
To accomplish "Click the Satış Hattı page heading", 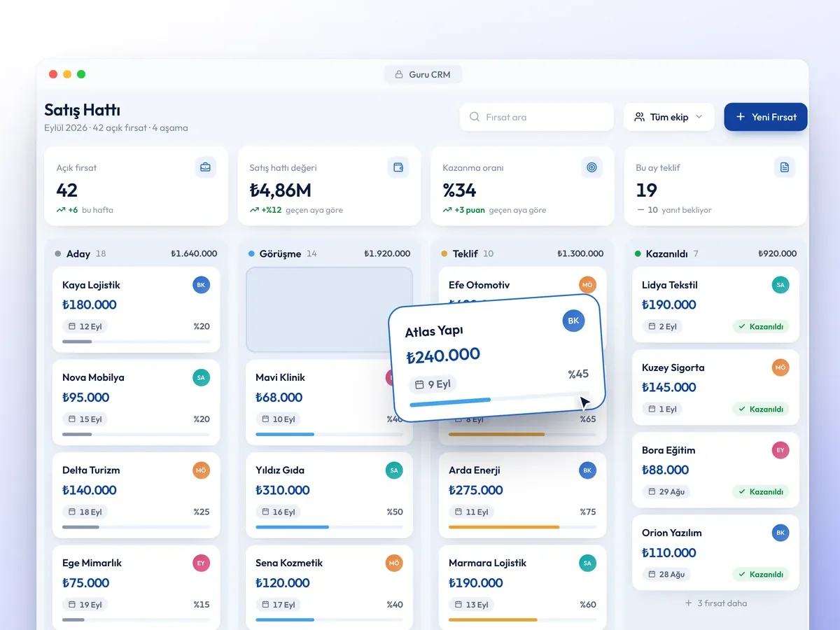I will [x=82, y=110].
